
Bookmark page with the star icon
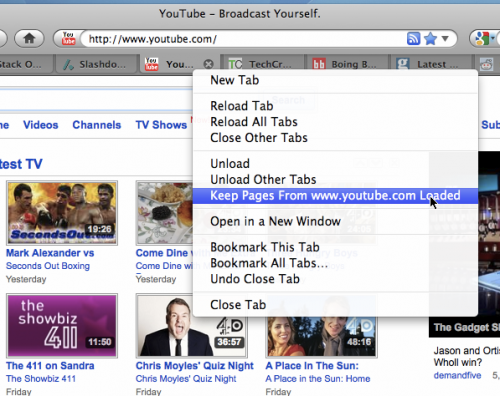[430, 39]
